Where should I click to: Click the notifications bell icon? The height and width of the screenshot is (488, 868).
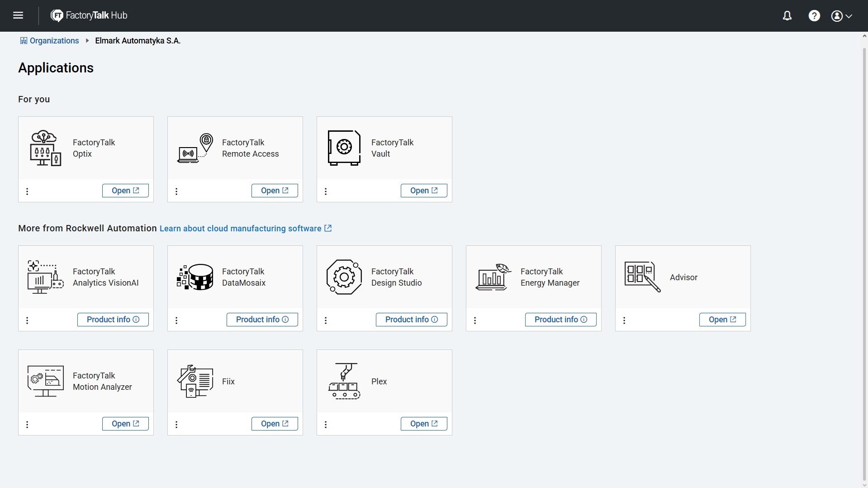pos(787,16)
